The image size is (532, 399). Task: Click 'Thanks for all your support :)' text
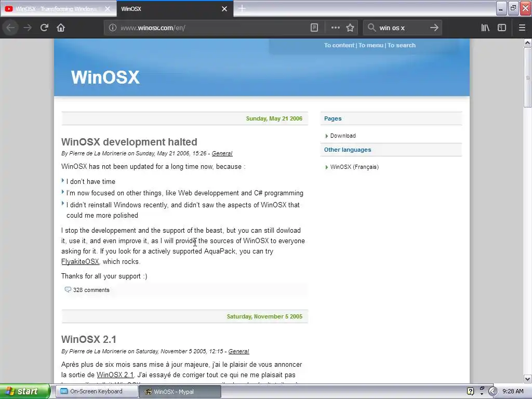coord(104,276)
